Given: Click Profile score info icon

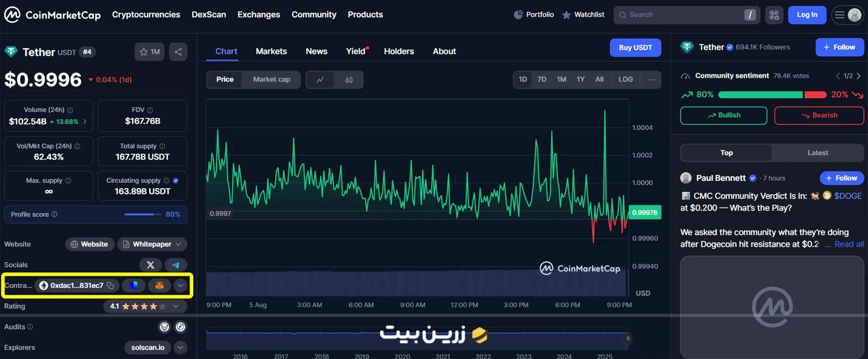Looking at the screenshot, I should click(x=54, y=214).
